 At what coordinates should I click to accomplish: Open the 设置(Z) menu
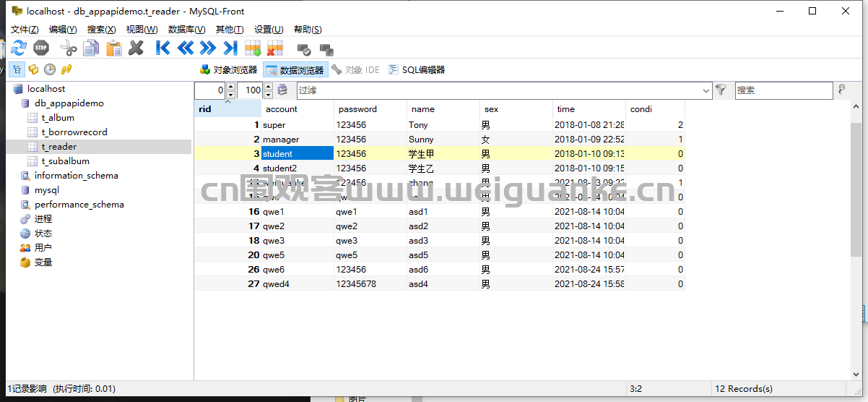tap(268, 30)
